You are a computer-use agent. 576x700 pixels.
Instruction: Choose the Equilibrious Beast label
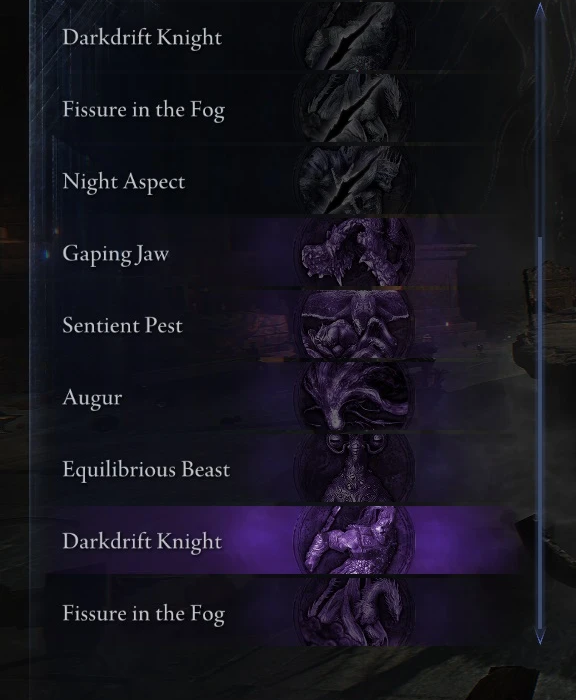146,470
